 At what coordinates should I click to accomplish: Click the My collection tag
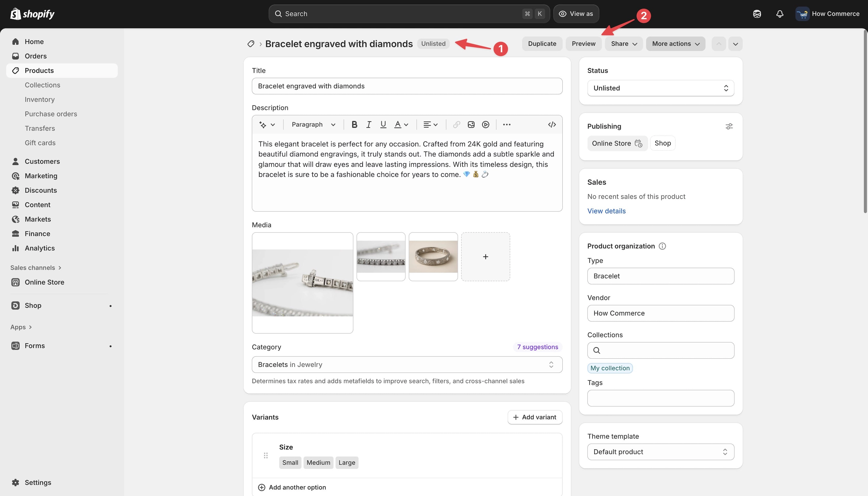610,368
